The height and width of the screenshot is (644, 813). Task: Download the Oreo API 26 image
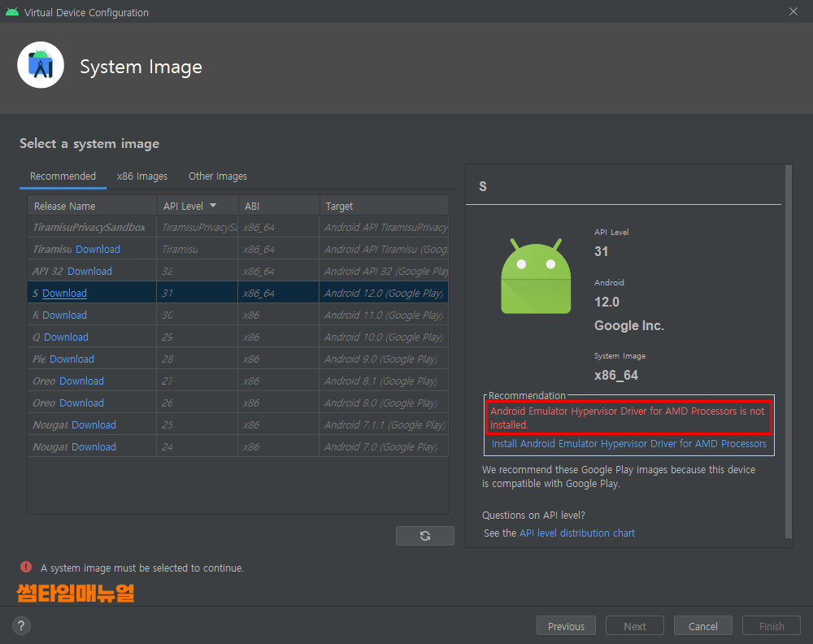(x=81, y=402)
